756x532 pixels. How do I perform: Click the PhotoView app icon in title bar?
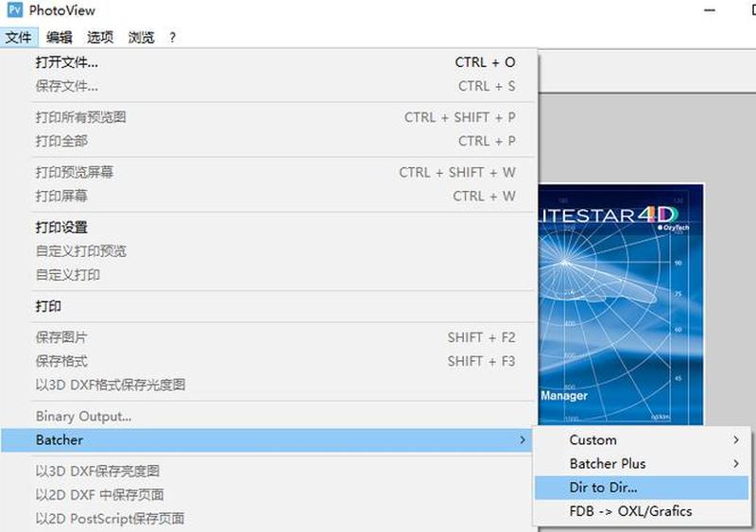[x=15, y=9]
